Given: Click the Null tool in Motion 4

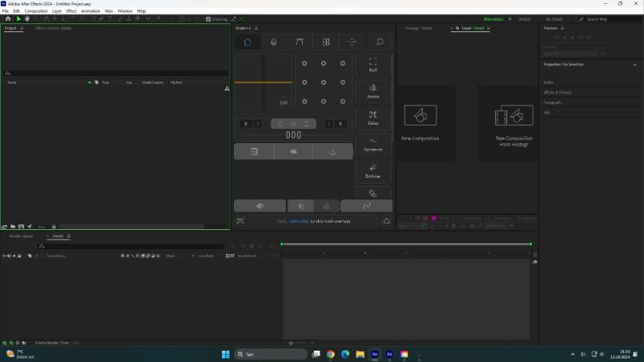Looking at the screenshot, I should tap(373, 65).
